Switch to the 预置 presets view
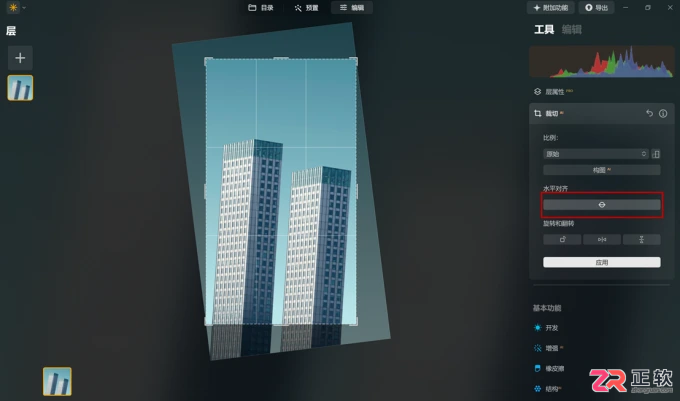680x401 pixels. tap(307, 8)
